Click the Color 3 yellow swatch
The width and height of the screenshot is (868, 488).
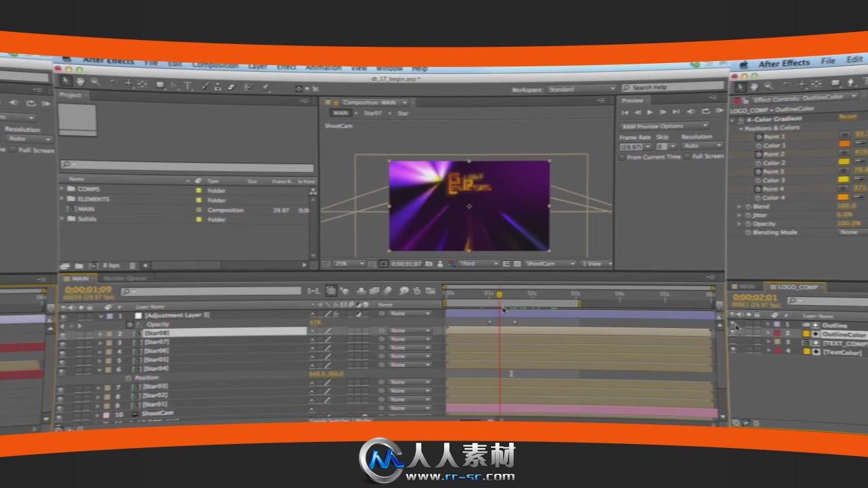click(844, 180)
